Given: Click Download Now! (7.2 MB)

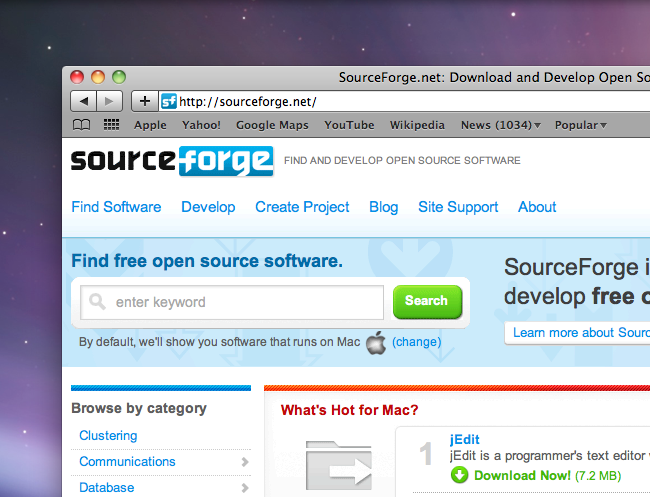Looking at the screenshot, I should 547,475.
